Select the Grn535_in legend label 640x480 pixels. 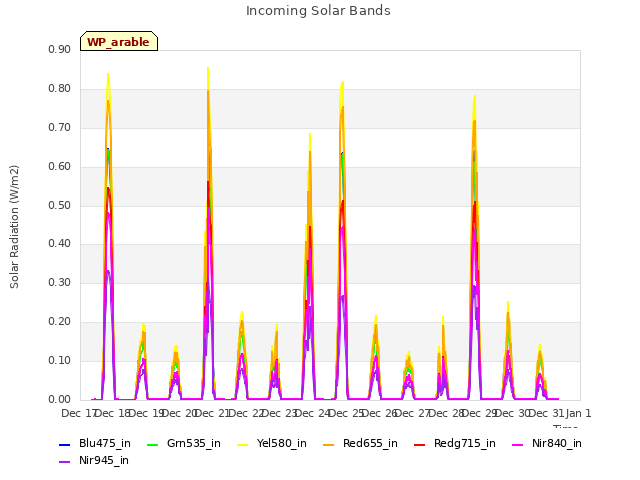194,444
